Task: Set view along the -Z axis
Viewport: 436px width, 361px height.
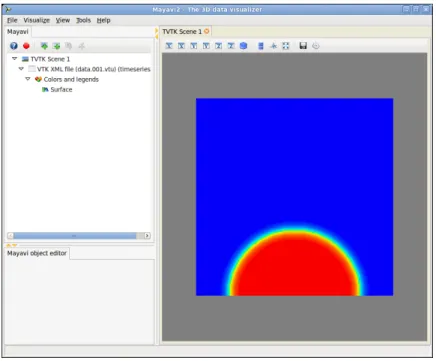Action: pyautogui.click(x=219, y=46)
